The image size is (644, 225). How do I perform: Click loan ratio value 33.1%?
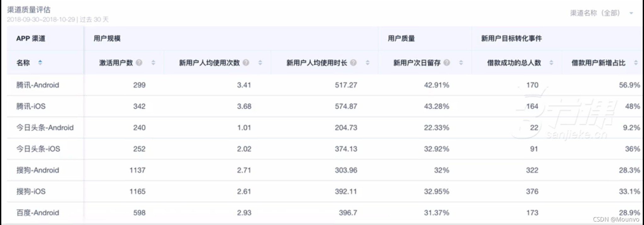(x=630, y=191)
